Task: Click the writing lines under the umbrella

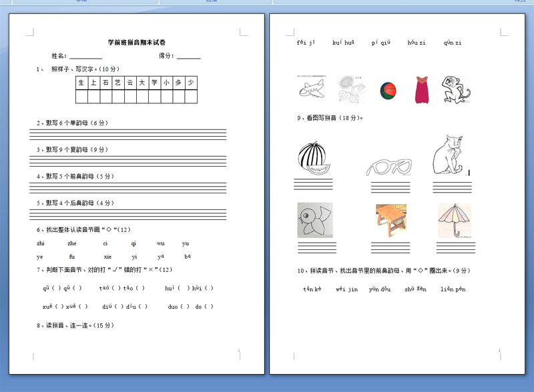Action: [456, 248]
